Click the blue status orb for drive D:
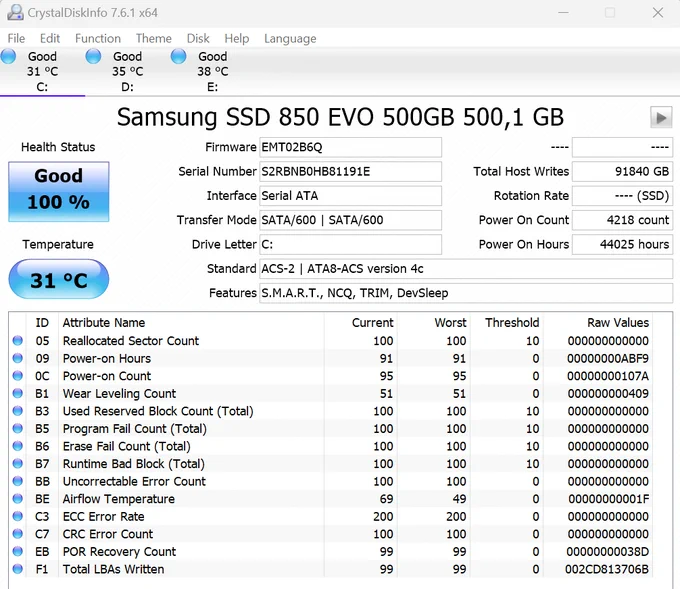This screenshot has height=589, width=680. click(x=93, y=56)
